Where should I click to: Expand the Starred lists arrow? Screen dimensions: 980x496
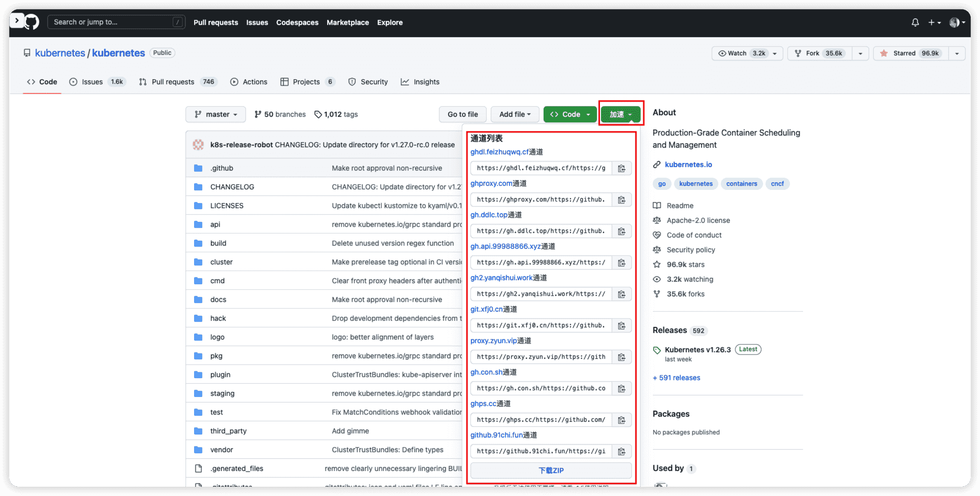tap(957, 53)
